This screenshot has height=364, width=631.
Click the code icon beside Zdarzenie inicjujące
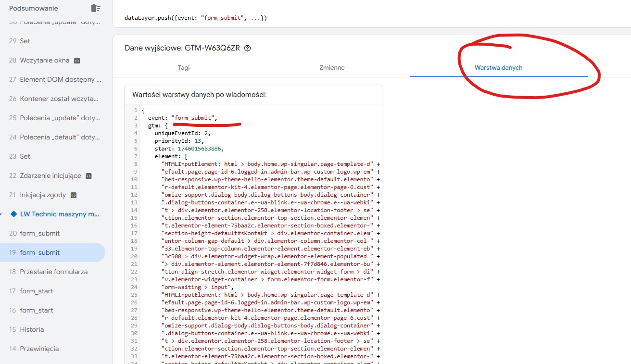coord(88,176)
